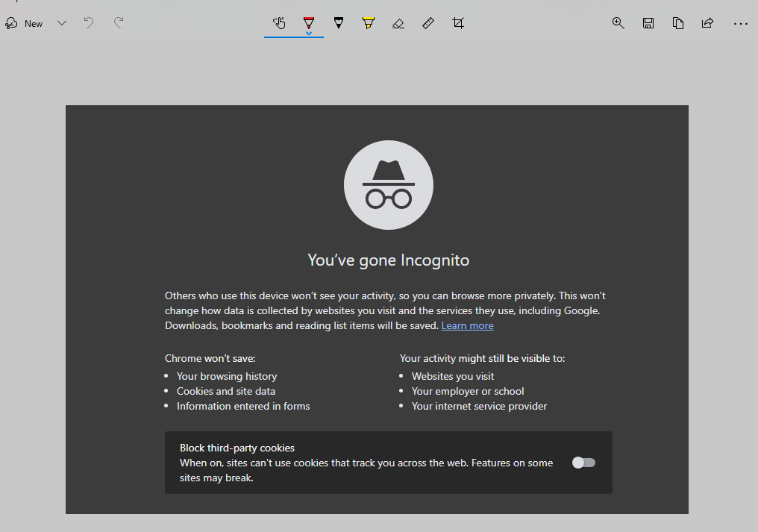Choose the eraser tool
758x532 pixels.
[x=398, y=23]
